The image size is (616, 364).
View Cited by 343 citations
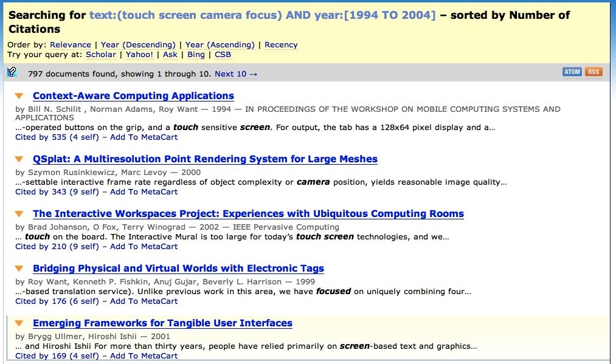tap(57, 191)
